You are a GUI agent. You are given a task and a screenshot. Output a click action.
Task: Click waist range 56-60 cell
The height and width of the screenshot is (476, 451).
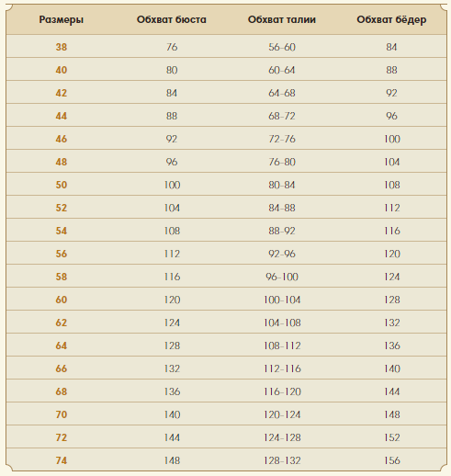pyautogui.click(x=282, y=47)
